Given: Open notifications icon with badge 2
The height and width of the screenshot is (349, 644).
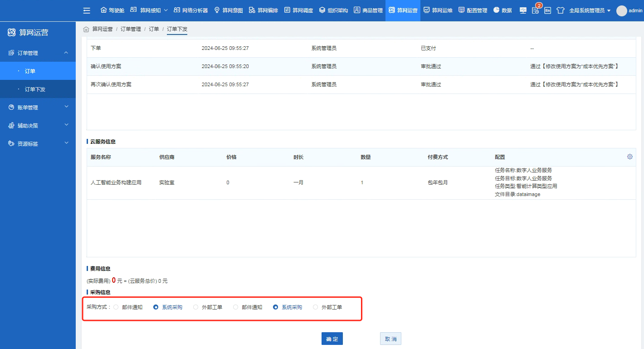Looking at the screenshot, I should pos(536,10).
